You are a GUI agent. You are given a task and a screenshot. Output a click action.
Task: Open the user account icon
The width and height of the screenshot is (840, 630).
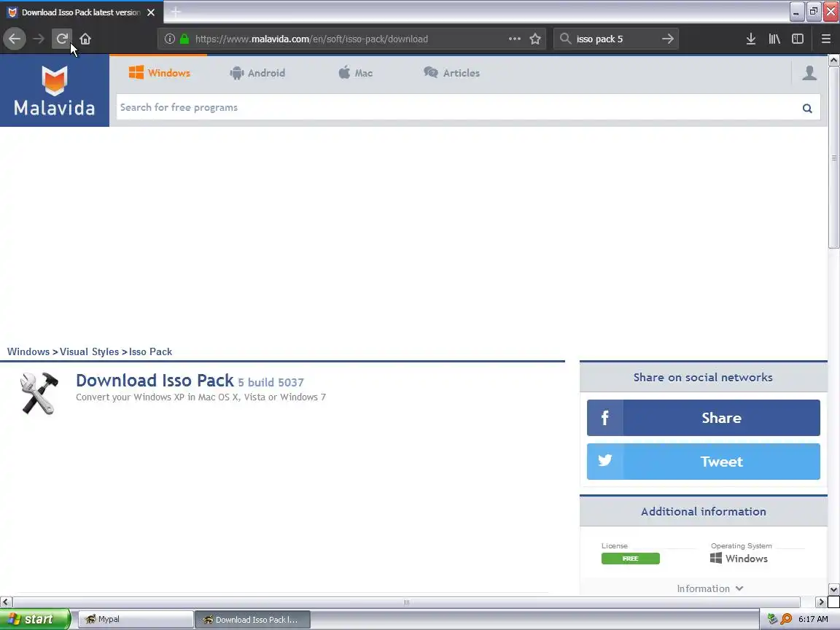pyautogui.click(x=809, y=73)
